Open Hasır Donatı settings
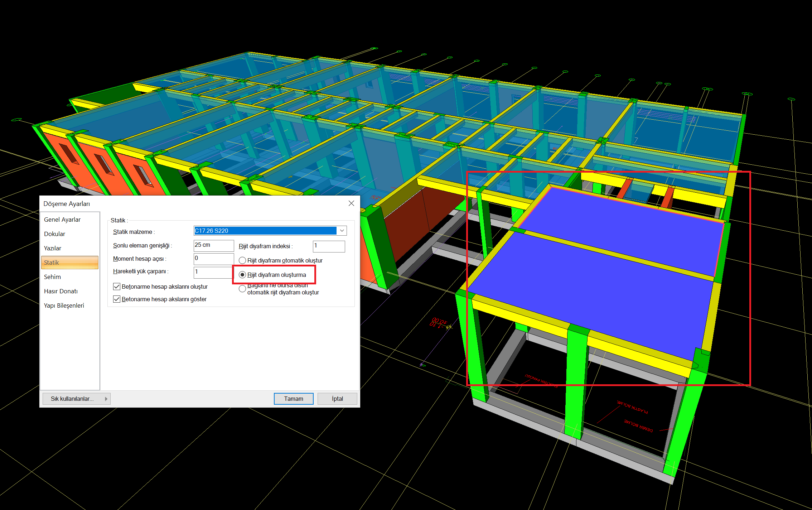 61,291
